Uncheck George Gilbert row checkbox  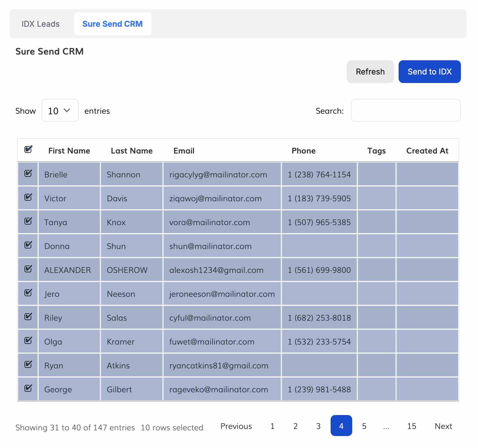click(x=28, y=388)
